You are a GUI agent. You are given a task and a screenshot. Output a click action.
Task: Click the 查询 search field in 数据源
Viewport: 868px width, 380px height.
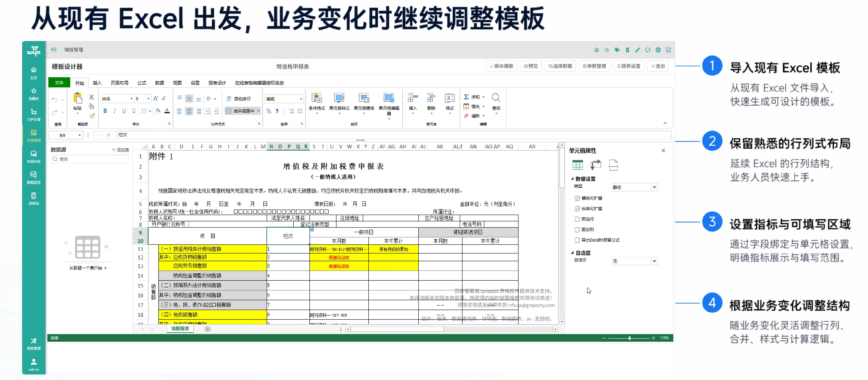(x=90, y=159)
